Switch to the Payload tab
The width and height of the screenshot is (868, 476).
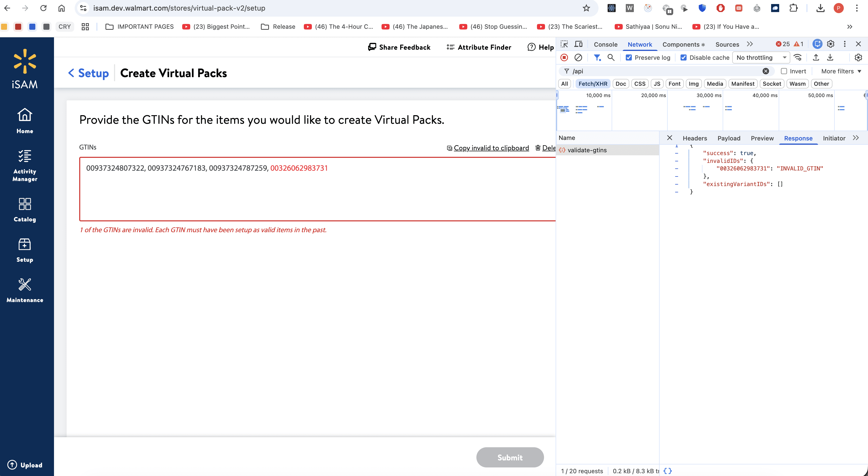pyautogui.click(x=728, y=138)
